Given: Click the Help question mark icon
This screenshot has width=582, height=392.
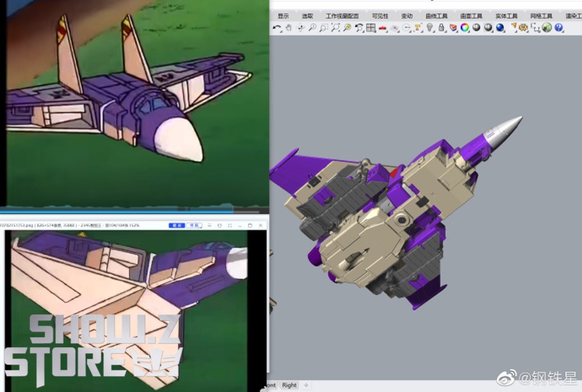Looking at the screenshot, I should (559, 27).
